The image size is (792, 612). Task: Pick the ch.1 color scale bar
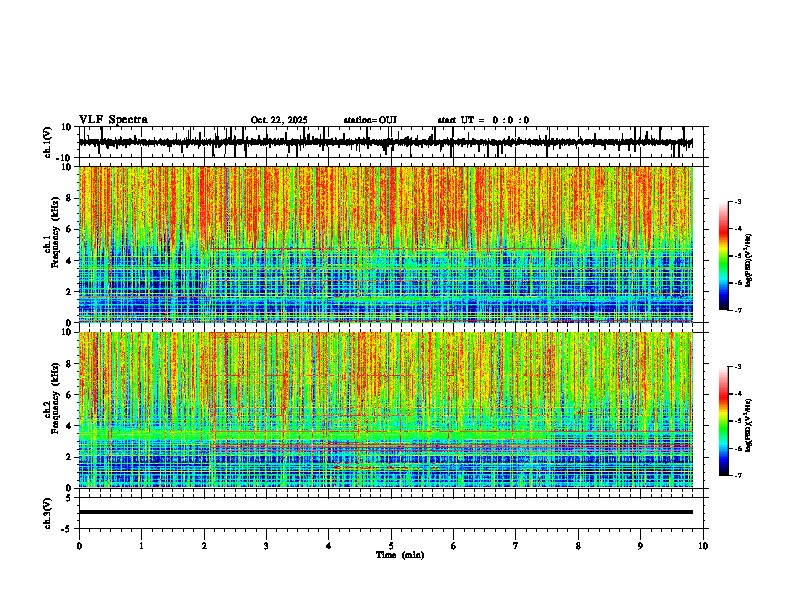click(x=724, y=256)
